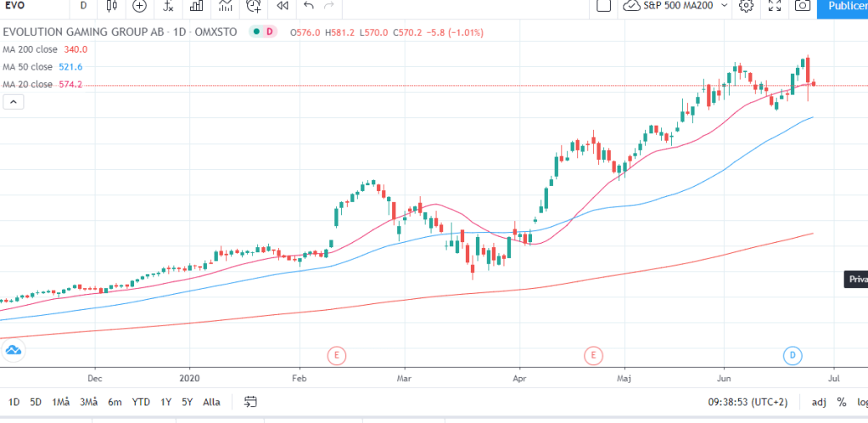Screen dimensions: 868x423
Task: Undo the last chart action
Action: coord(308,6)
